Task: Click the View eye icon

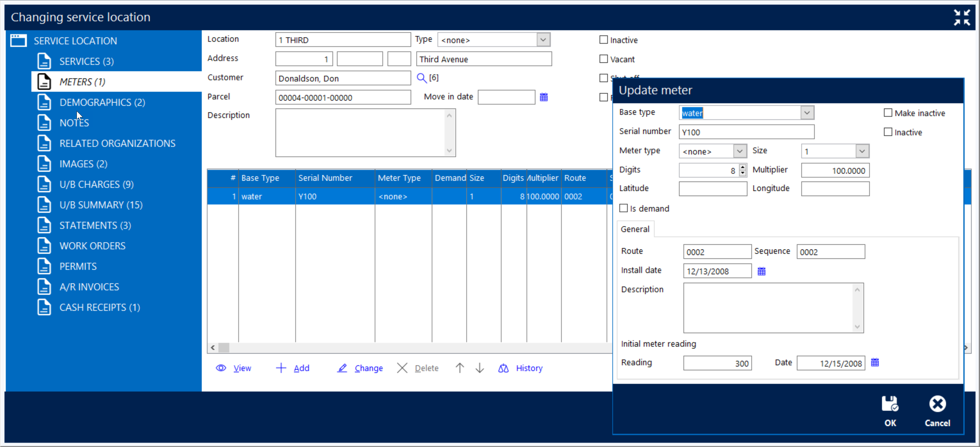Action: click(x=221, y=368)
